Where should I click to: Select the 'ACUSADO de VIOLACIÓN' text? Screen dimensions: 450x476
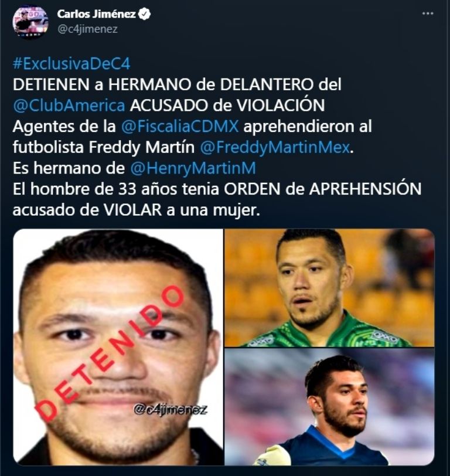tap(227, 106)
